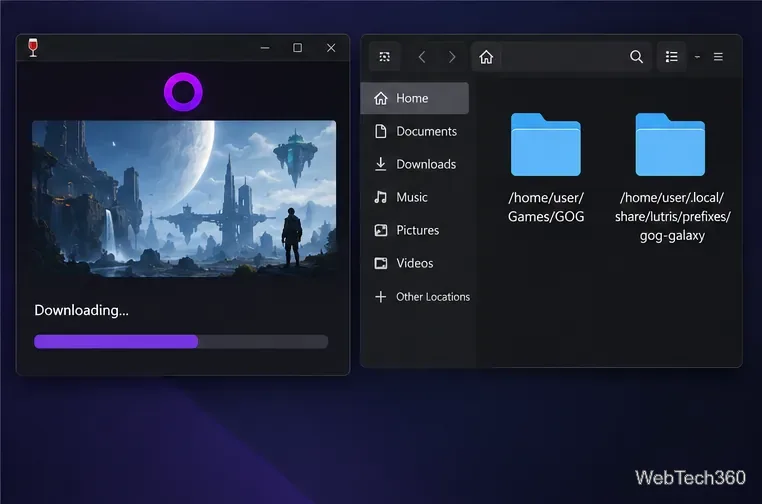
Task: Select the /home/user/Games/GOG folder icon
Action: click(545, 144)
